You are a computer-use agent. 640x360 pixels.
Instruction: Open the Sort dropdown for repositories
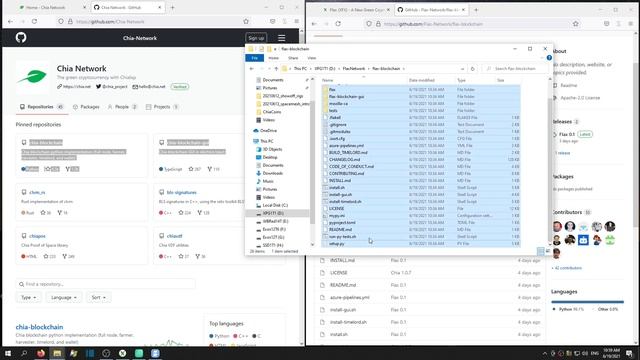pos(98,298)
